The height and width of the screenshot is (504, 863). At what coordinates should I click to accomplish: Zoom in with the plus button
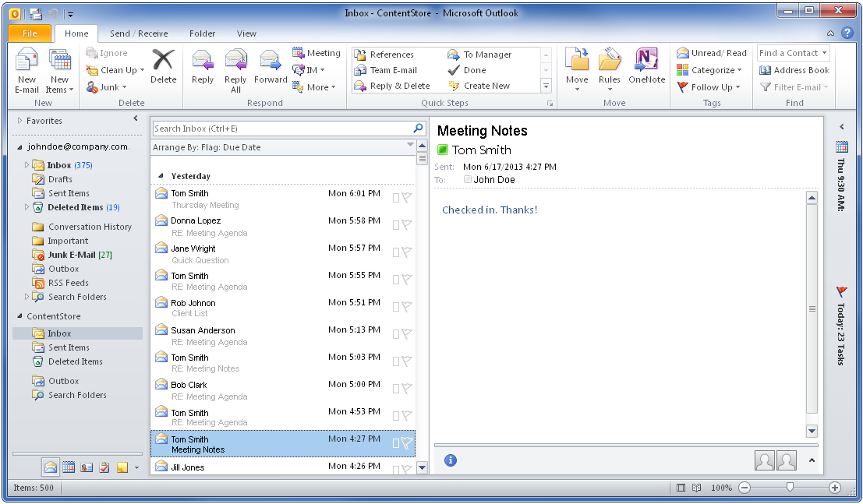(x=834, y=488)
